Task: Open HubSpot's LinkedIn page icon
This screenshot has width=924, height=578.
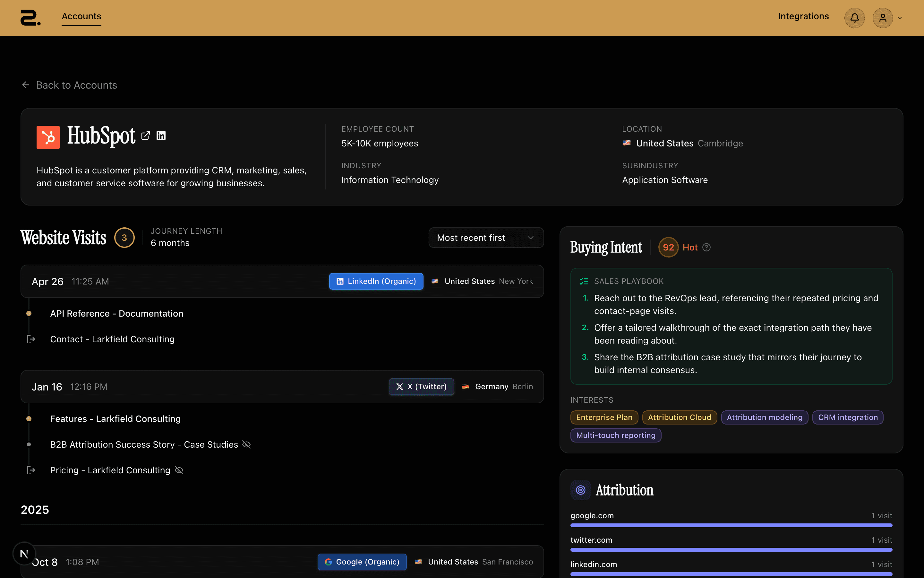Action: [x=161, y=136]
